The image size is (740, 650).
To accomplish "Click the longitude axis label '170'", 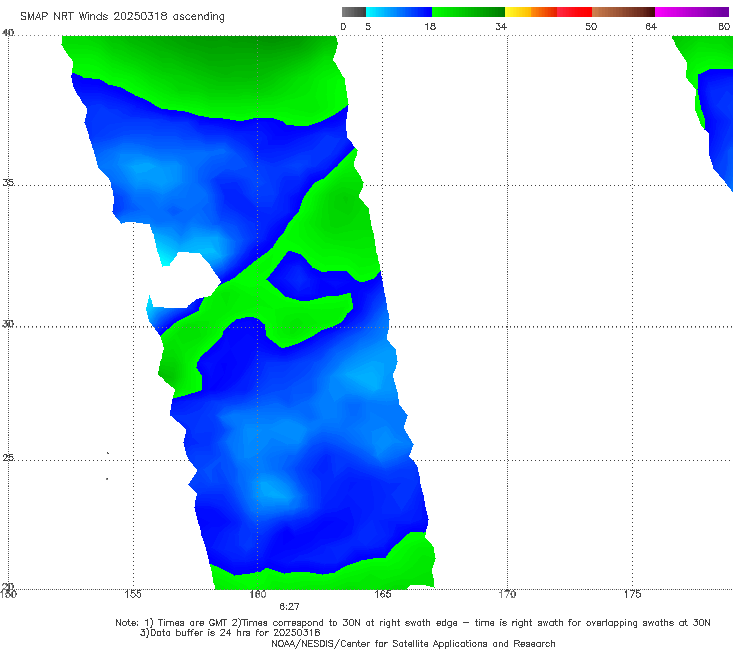I will (508, 594).
